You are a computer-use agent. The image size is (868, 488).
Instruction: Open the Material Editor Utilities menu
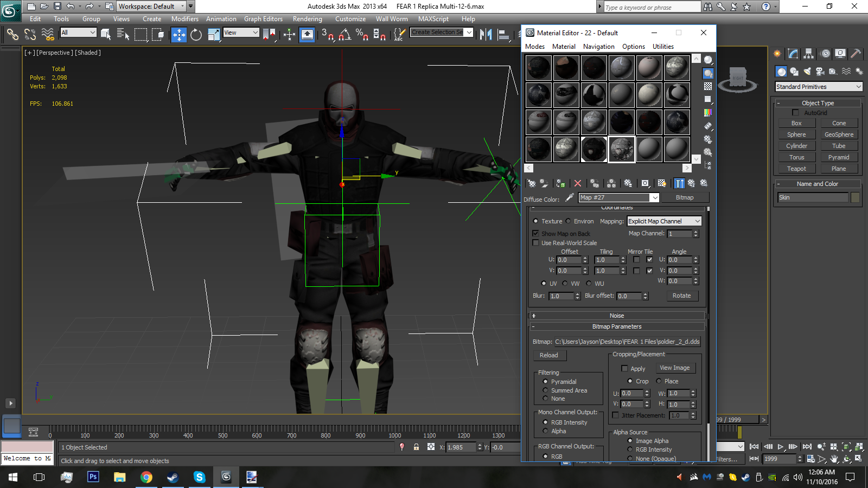(x=663, y=47)
